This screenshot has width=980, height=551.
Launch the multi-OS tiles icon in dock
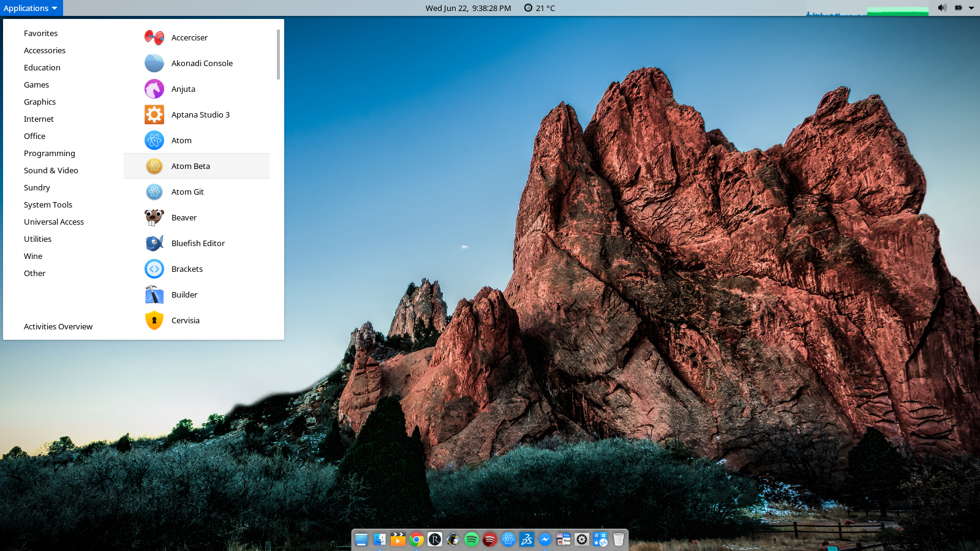click(x=600, y=539)
